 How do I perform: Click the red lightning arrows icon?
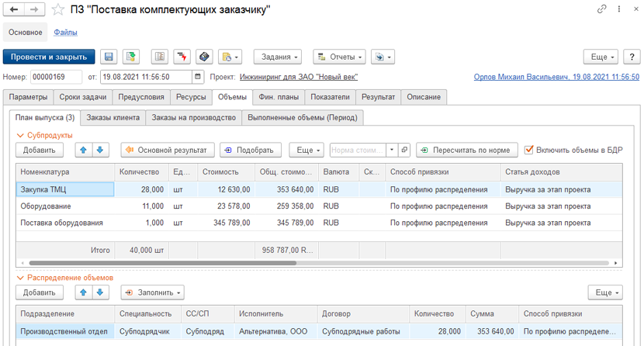click(x=182, y=57)
